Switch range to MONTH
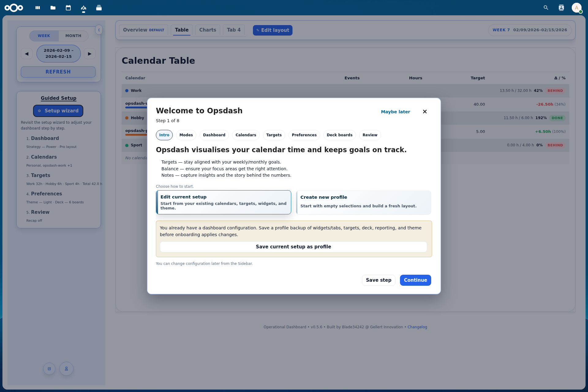The height and width of the screenshot is (392, 588). 73,36
